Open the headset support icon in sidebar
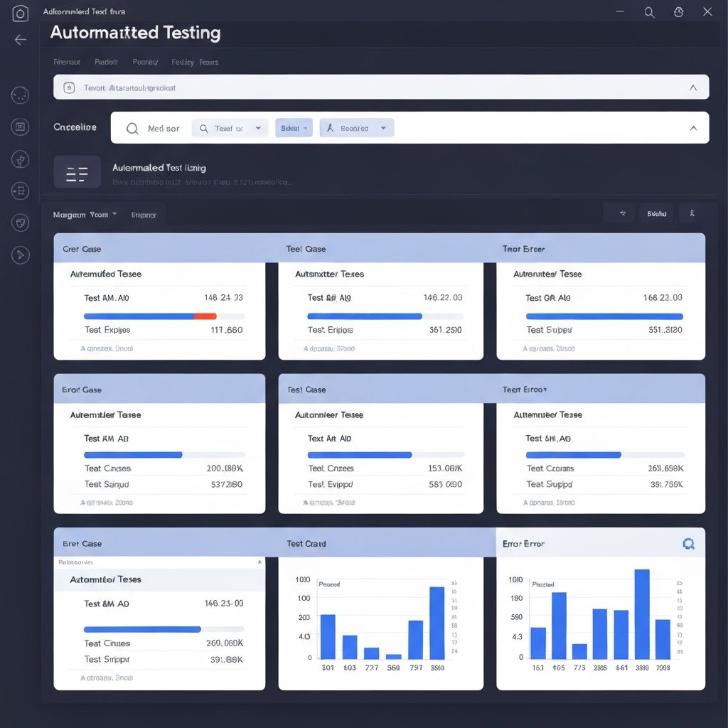The width and height of the screenshot is (728, 728). [20, 94]
